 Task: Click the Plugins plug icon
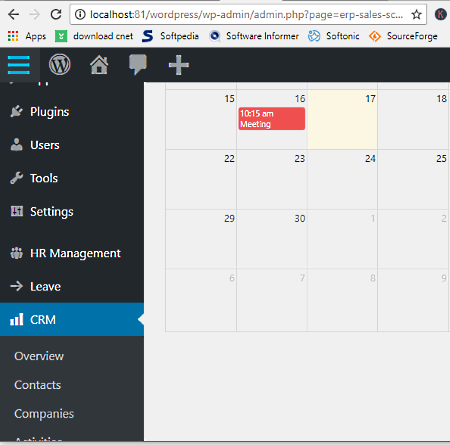coord(17,112)
